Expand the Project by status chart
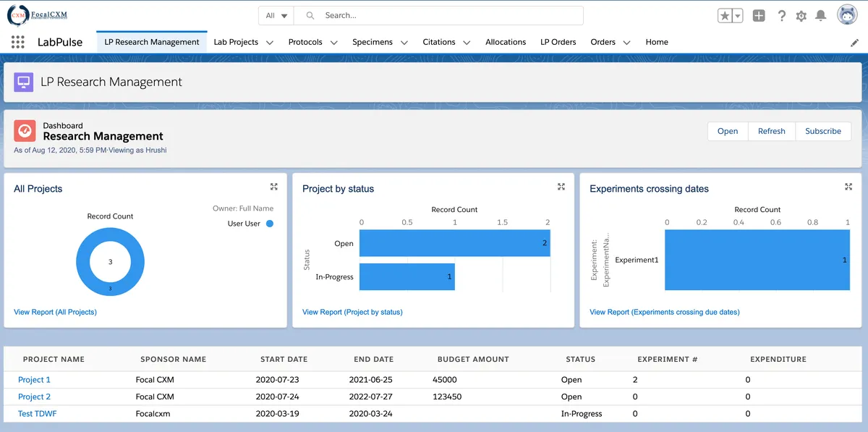 coord(561,187)
